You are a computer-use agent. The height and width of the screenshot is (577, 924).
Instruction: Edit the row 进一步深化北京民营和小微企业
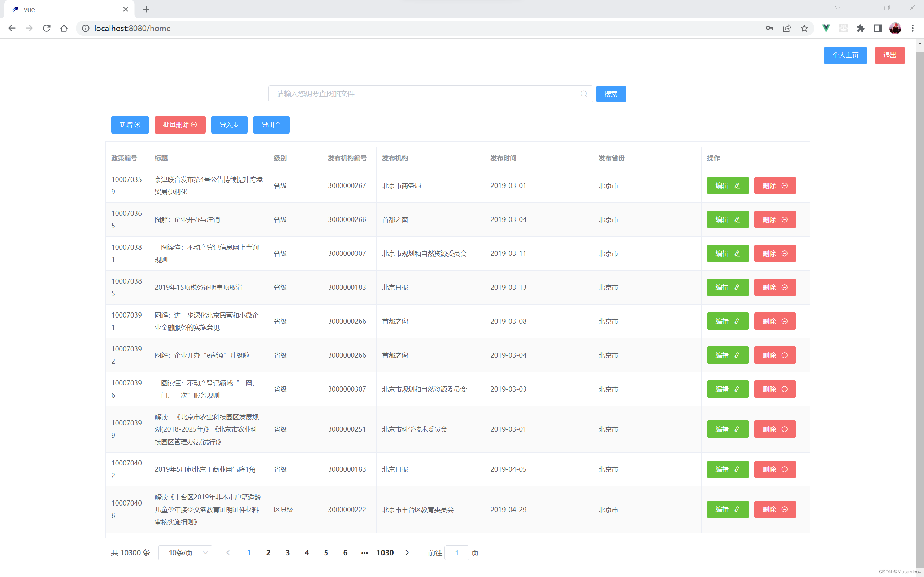tap(728, 321)
